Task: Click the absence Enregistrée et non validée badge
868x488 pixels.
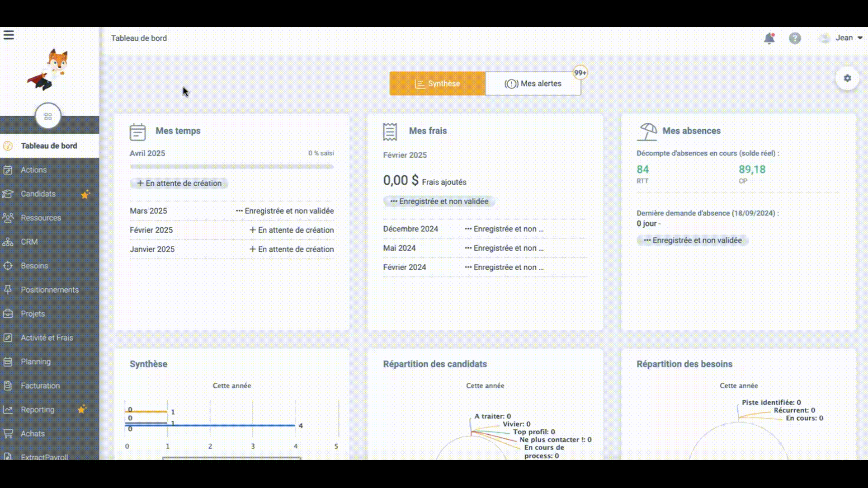Action: [x=693, y=240]
